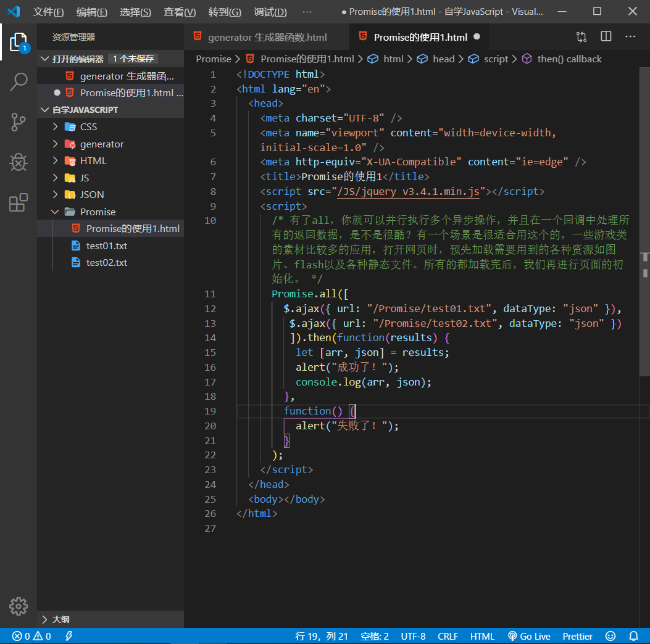Viewport: 650px width, 644px height.
Task: Click line and column indicator 行 19, 列 21
Action: 321,636
